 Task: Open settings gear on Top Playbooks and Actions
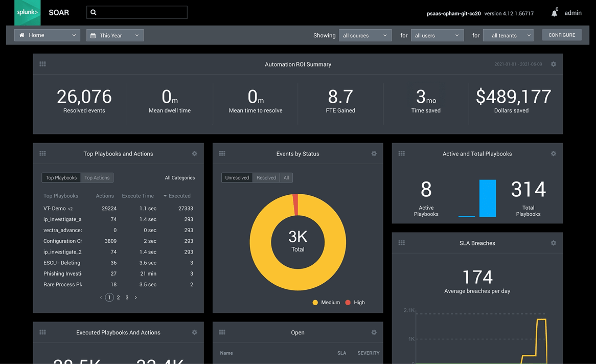coord(194,153)
